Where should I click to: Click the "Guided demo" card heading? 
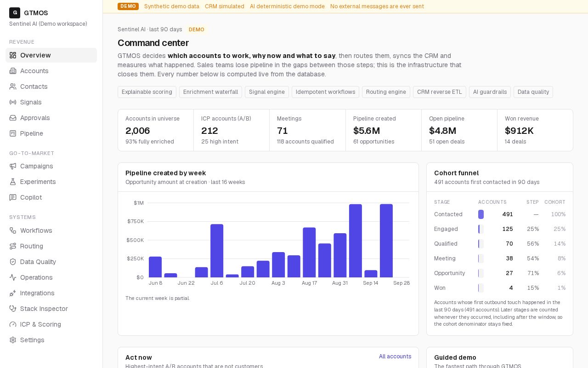point(455,357)
